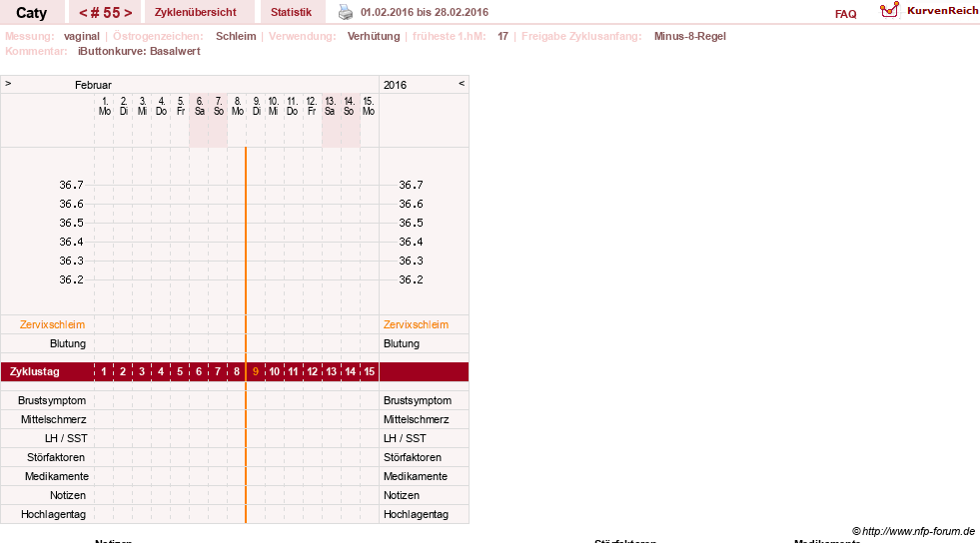Click the printer icon
Screen dimensions: 980x543
(346, 12)
